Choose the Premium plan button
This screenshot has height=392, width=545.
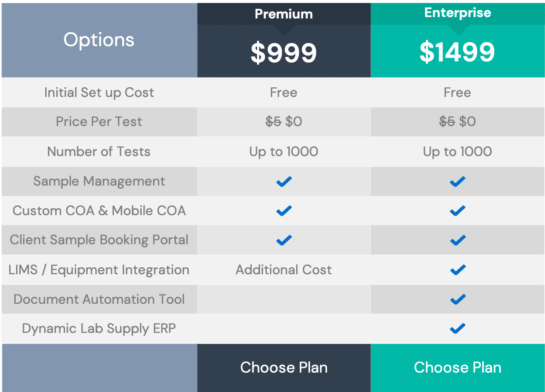284,368
